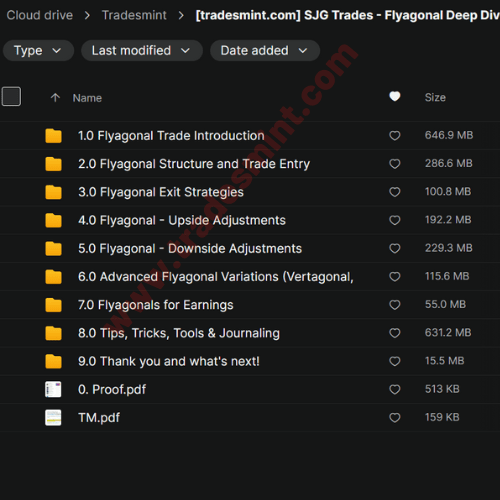Click the 115.6 MB size value

[447, 276]
